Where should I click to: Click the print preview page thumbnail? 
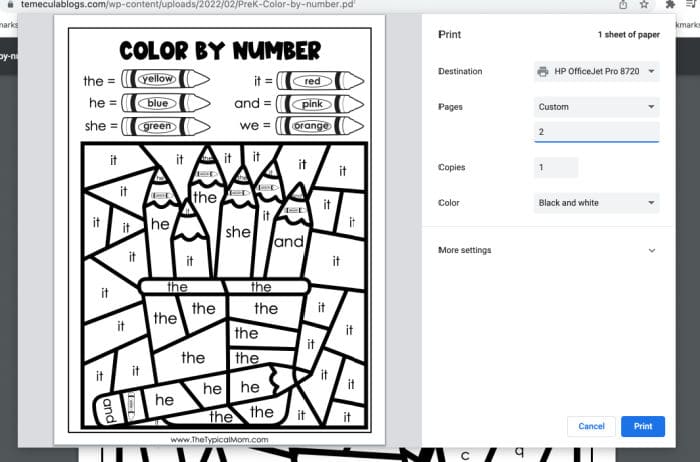[219, 230]
